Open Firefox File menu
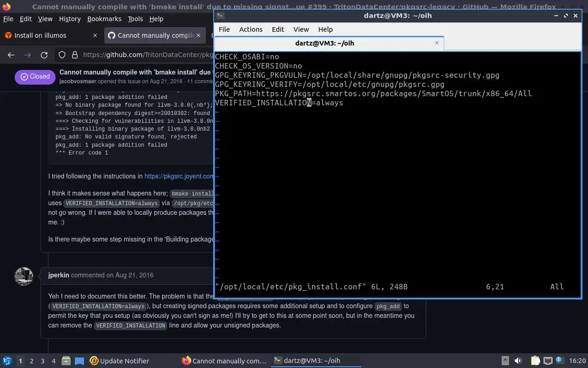This screenshot has width=588, height=368. point(8,19)
